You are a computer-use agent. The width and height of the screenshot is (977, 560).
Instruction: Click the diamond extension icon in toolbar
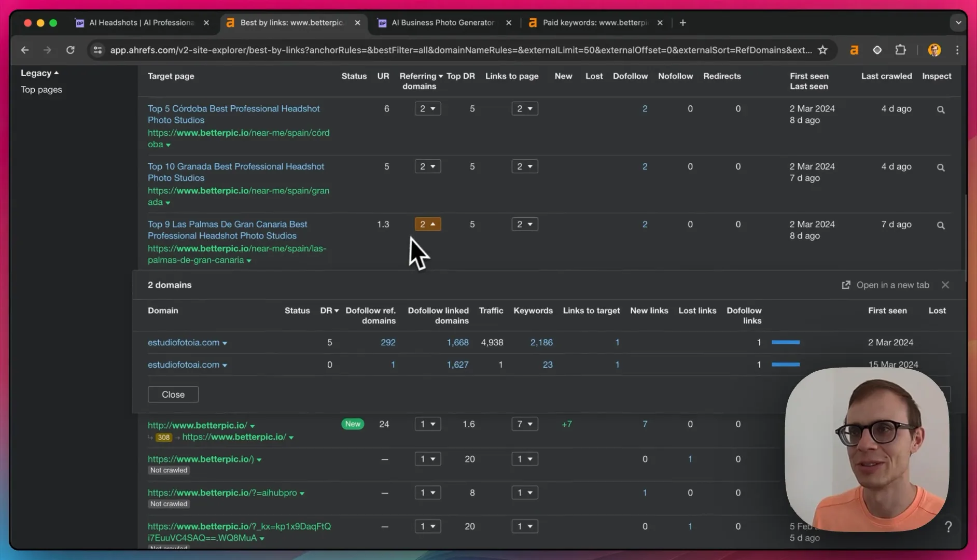(x=877, y=50)
